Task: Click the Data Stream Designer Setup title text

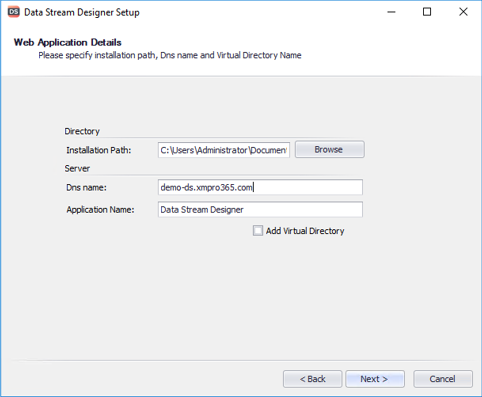Action: coord(82,12)
